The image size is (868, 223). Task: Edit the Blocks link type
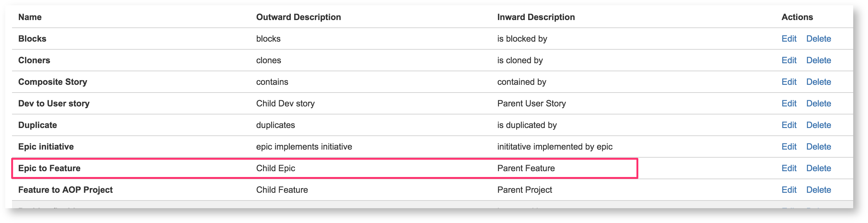pos(788,39)
